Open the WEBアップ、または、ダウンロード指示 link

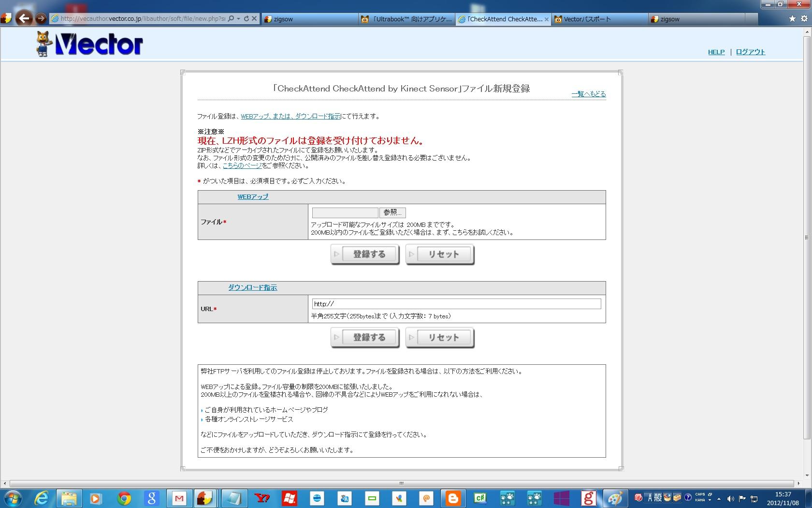coord(291,116)
